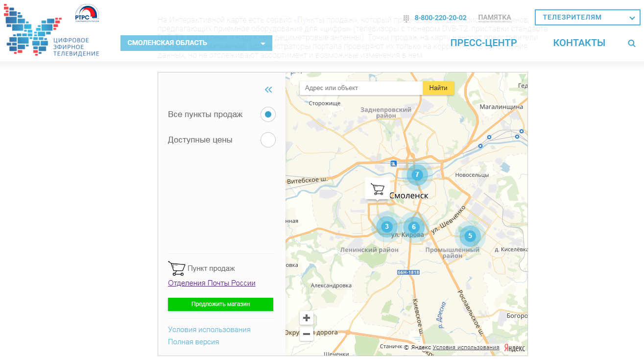Open the Пресс-центр menu item

483,43
